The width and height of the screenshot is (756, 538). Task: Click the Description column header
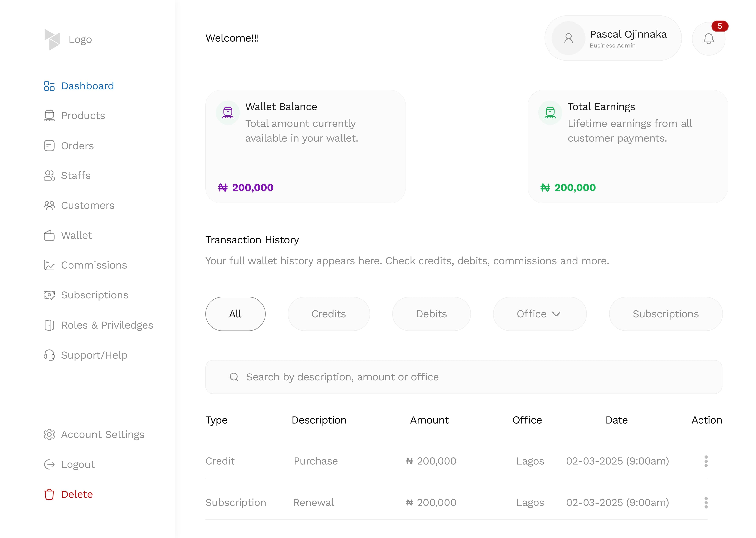click(x=319, y=420)
